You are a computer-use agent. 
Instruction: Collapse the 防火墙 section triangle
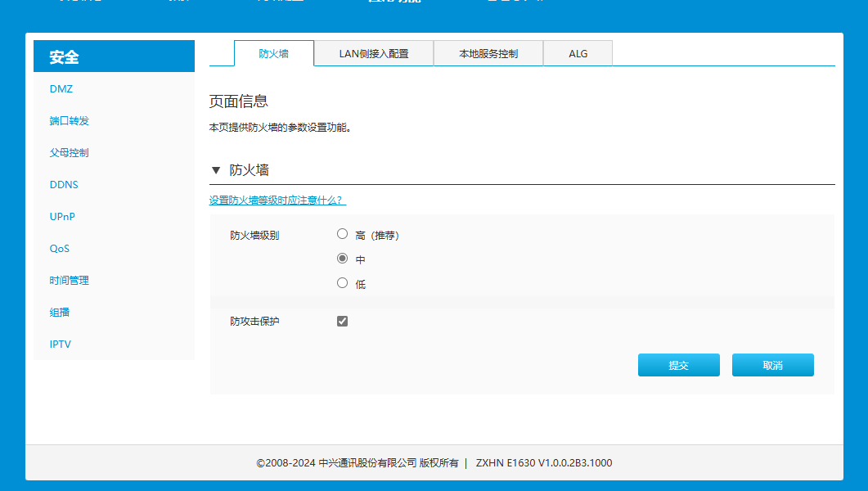point(215,170)
